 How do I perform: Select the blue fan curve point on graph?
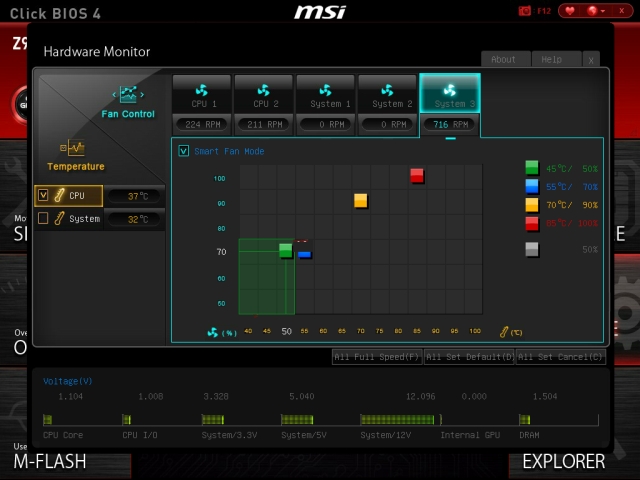(x=304, y=255)
